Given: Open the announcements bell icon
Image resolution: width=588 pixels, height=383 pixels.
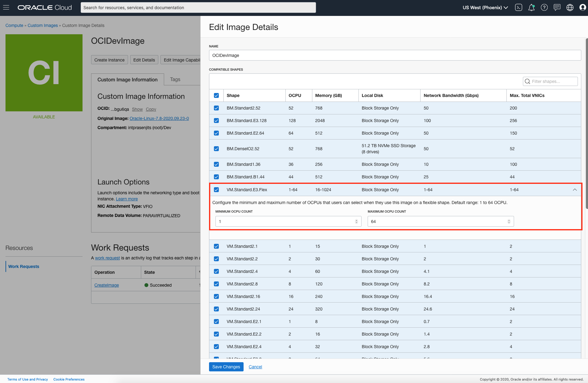Looking at the screenshot, I should (x=531, y=7).
